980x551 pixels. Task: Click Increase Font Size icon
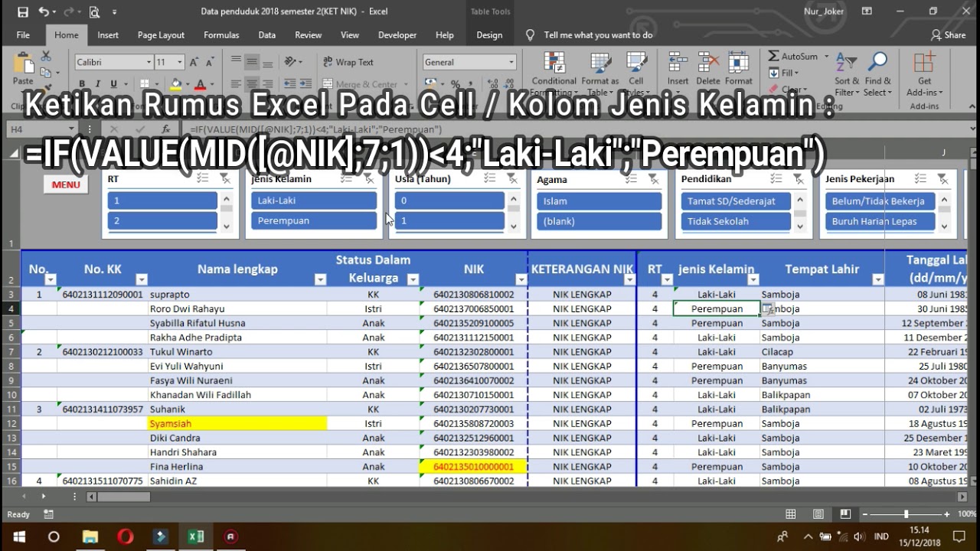click(x=194, y=62)
